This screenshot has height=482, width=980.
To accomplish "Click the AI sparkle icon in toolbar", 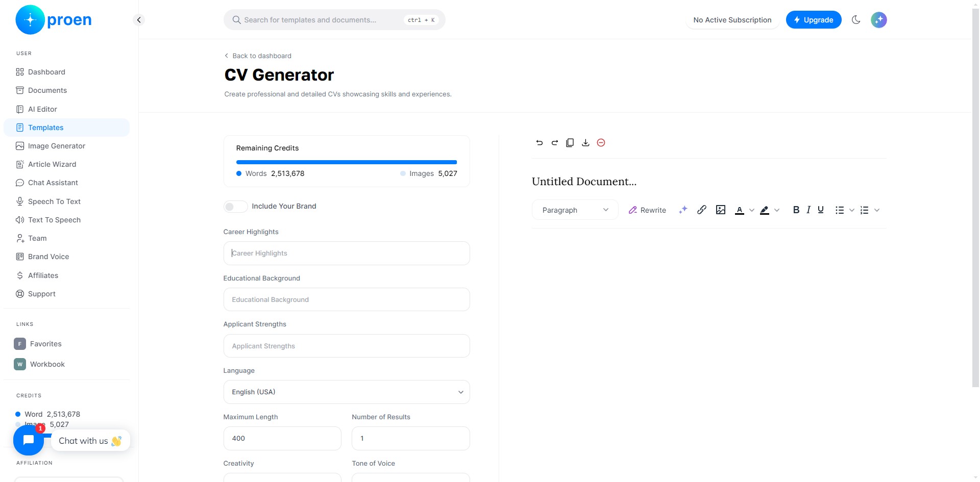I will [x=683, y=210].
